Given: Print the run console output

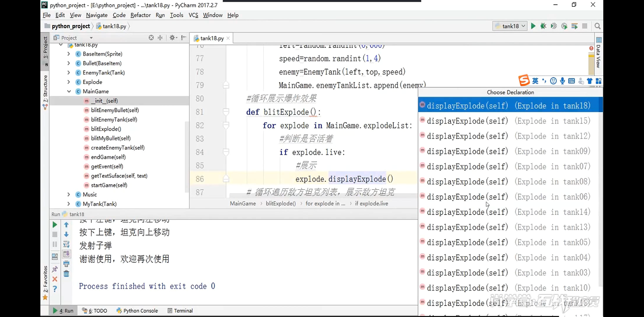Looking at the screenshot, I should pos(66,264).
